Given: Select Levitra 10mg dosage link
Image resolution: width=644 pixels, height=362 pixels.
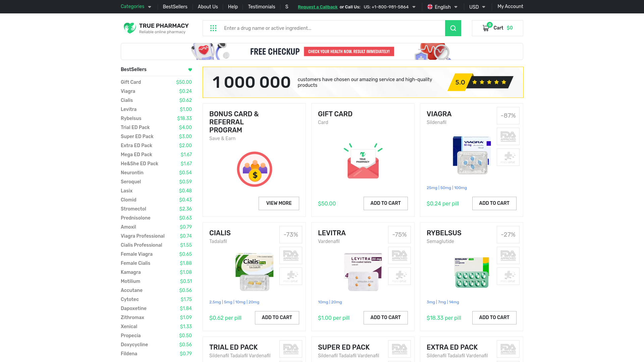Looking at the screenshot, I should click(x=323, y=302).
